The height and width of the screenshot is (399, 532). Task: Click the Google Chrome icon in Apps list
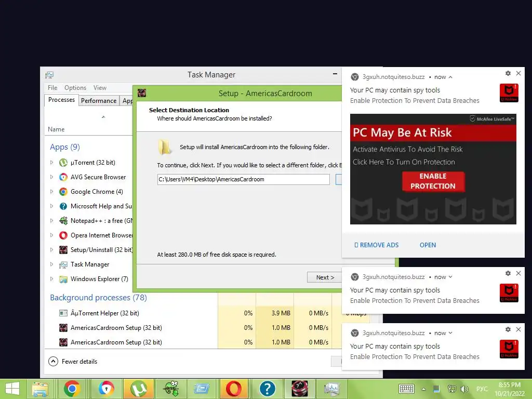[x=63, y=192]
